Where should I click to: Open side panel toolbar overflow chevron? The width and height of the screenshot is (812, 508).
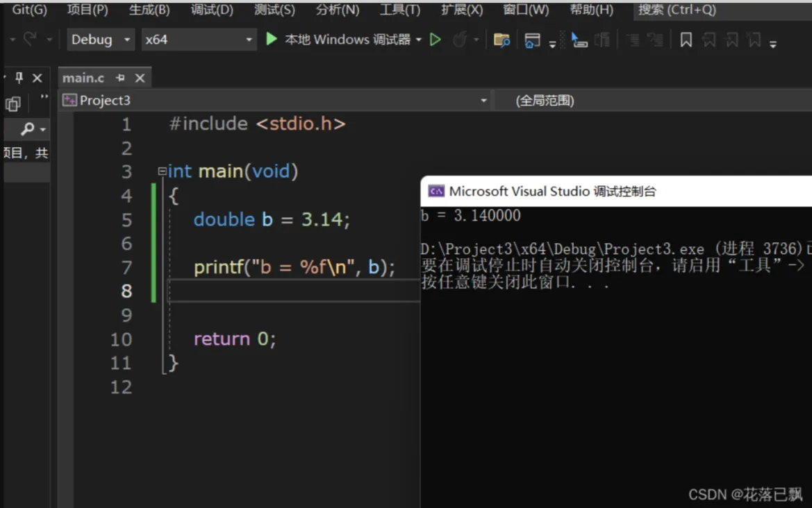click(x=44, y=96)
